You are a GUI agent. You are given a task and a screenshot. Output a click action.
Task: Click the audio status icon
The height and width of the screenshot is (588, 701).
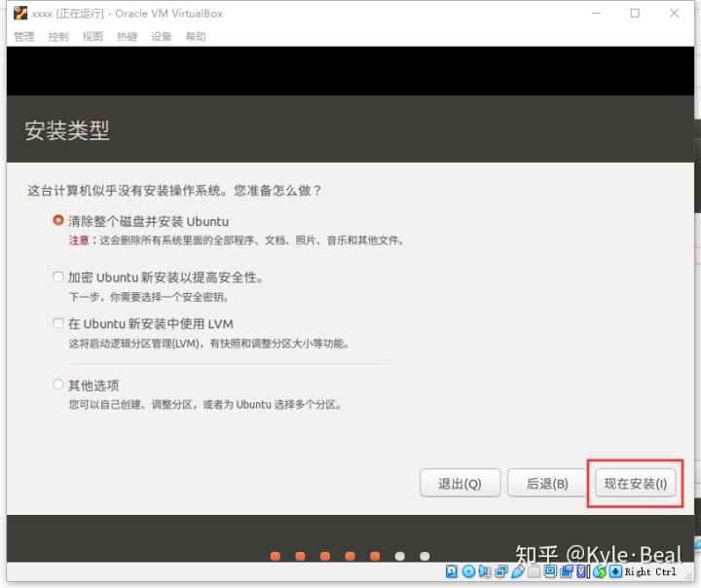(485, 571)
